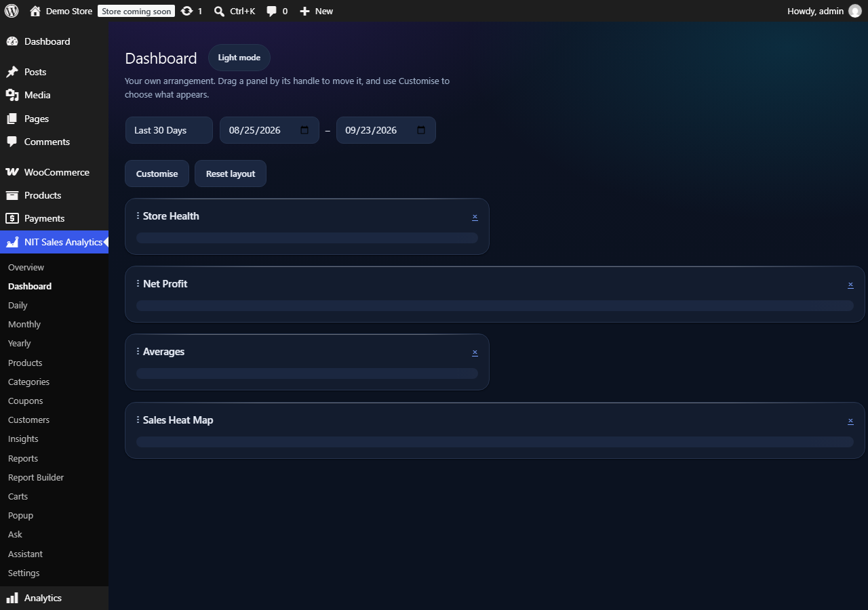Click the plus New icon
The height and width of the screenshot is (610, 868).
coord(304,11)
